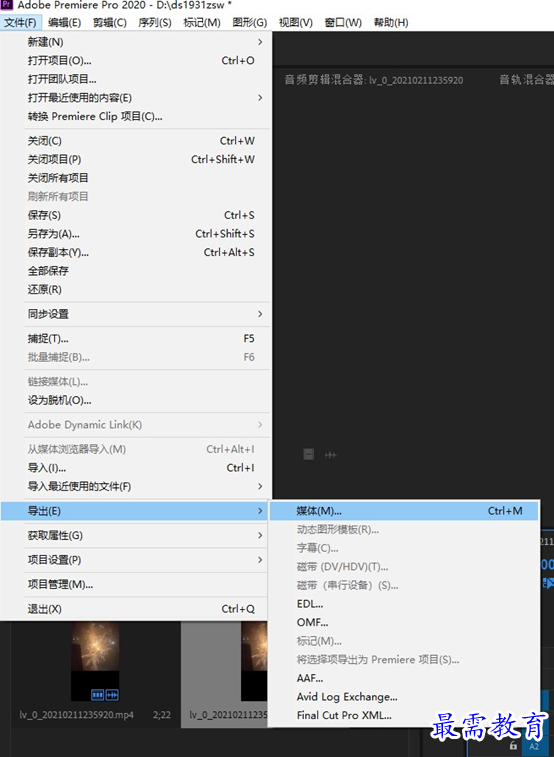Click file name lv_0_20210211235920.mp4

click(77, 715)
